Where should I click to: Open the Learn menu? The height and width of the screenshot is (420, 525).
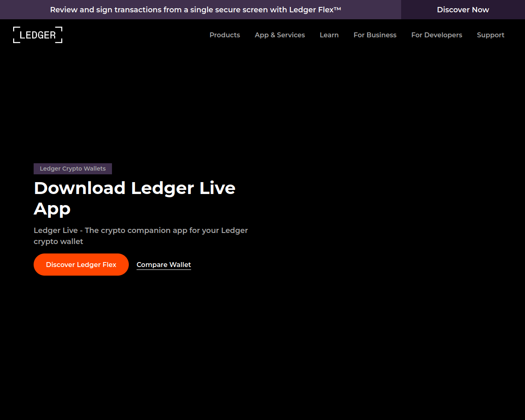coord(329,35)
